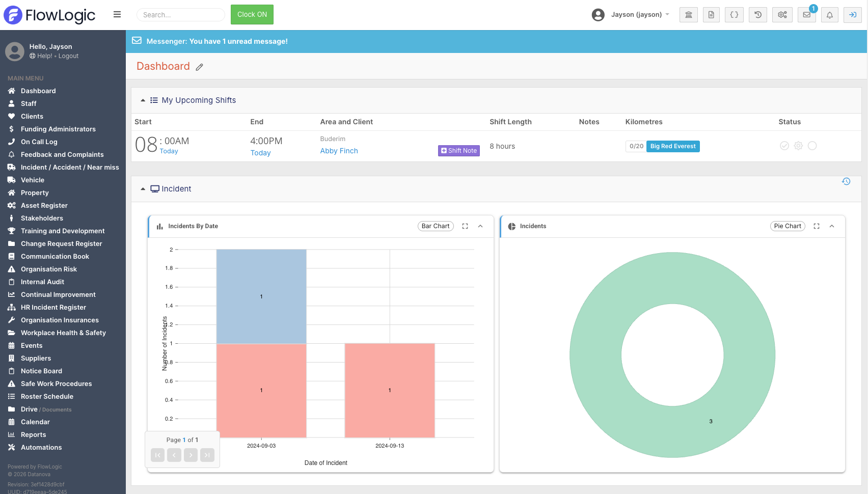
Task: Go to next page in chart pager
Action: 191,455
